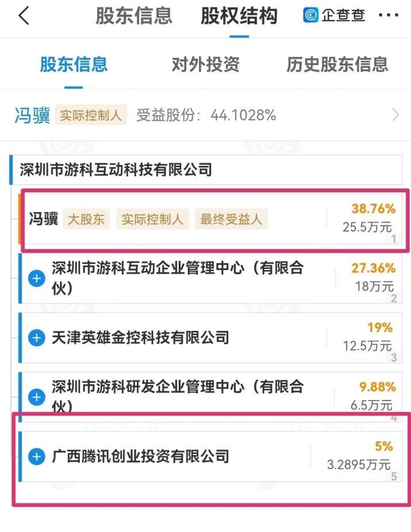Select the 对外投资 sub-tab

point(206,64)
